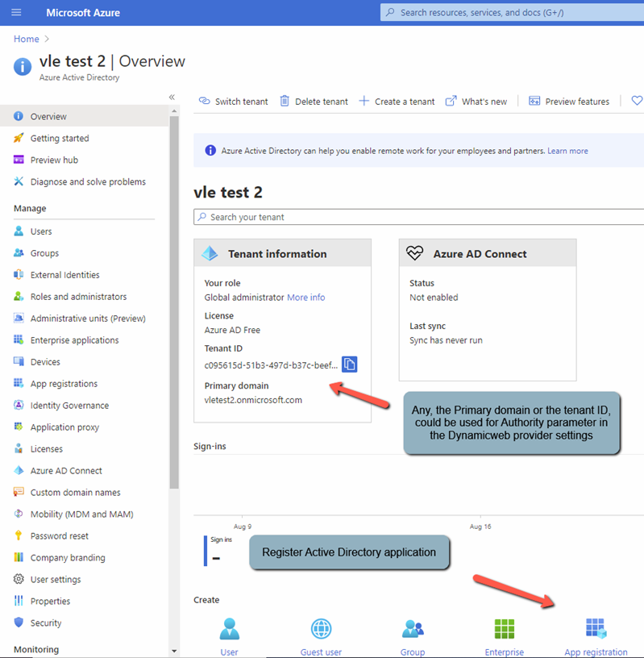Click the Enterprise application grid icon
This screenshot has width=644, height=658.
pos(505,629)
